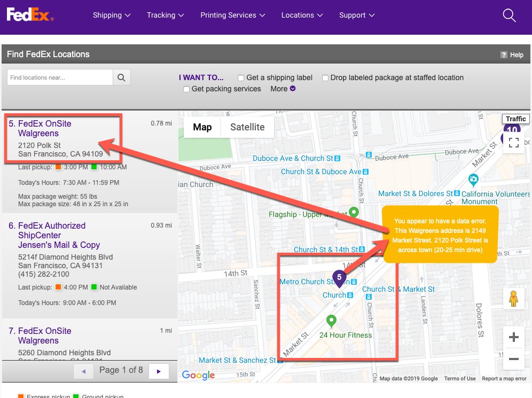Toggle fullscreen map view icon

514,142
